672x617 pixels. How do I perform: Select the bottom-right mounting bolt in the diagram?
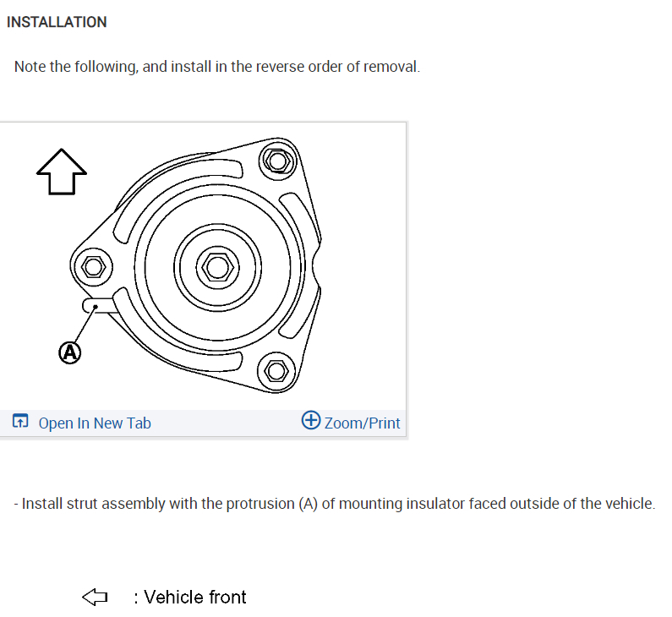click(275, 369)
